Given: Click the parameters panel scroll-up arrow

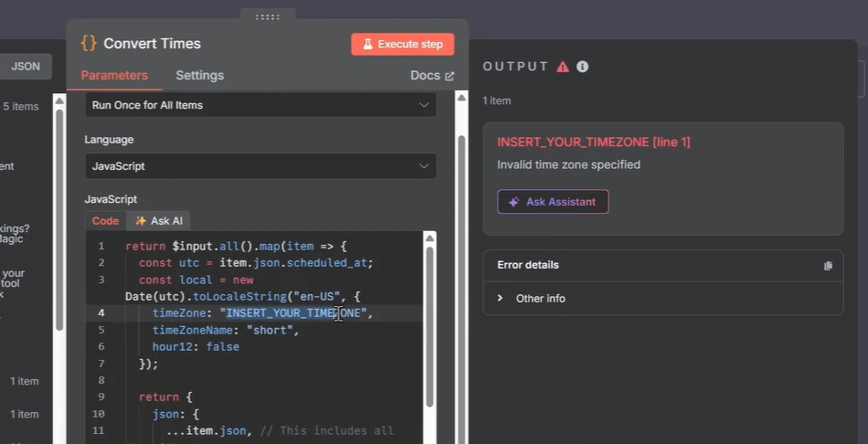Looking at the screenshot, I should pyautogui.click(x=461, y=98).
